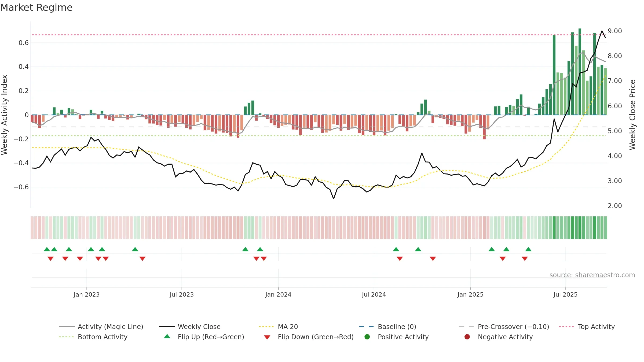Click the 2.00 price axis tick
644x362 pixels.
pyautogui.click(x=615, y=206)
